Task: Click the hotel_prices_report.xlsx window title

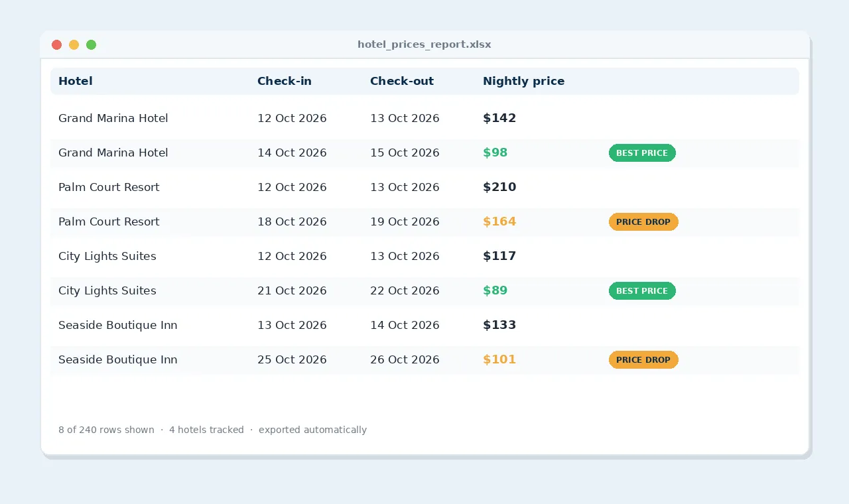Action: pos(424,44)
